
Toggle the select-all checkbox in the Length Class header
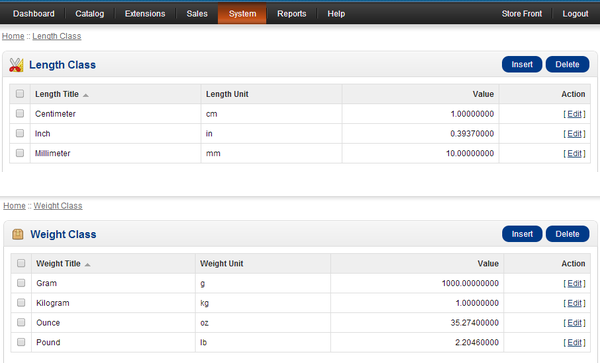coord(20,94)
